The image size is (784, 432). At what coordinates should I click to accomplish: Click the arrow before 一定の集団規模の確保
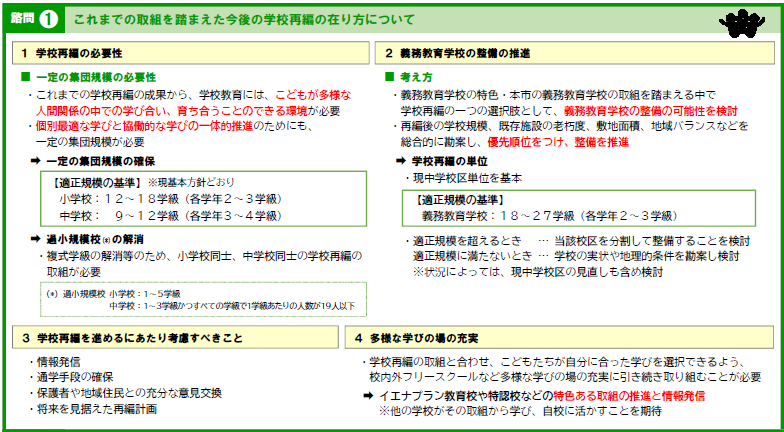tap(37, 160)
